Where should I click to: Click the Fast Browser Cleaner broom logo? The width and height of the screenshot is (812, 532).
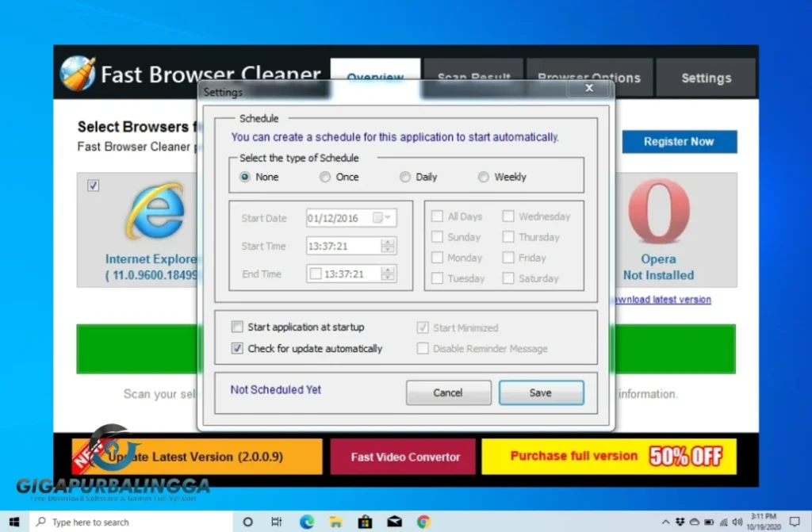point(77,72)
